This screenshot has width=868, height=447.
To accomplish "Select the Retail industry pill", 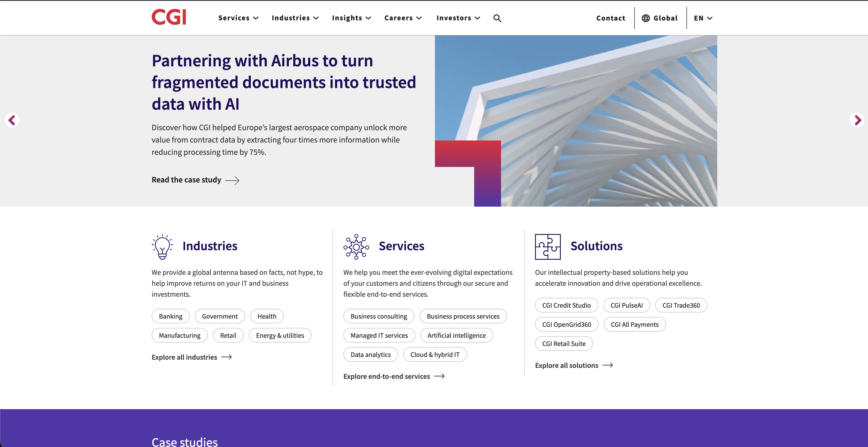I will pyautogui.click(x=228, y=335).
